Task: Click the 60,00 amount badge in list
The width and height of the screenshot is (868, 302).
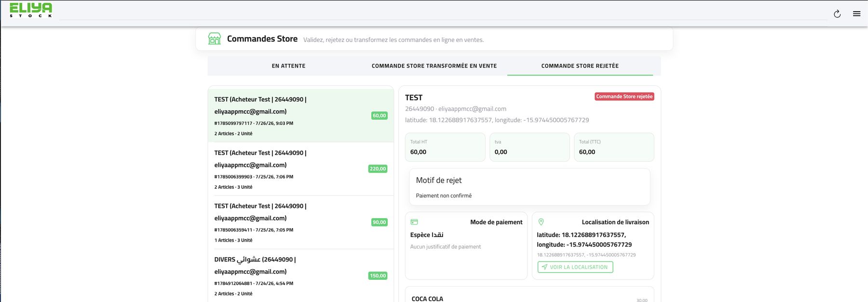Action: [x=379, y=115]
